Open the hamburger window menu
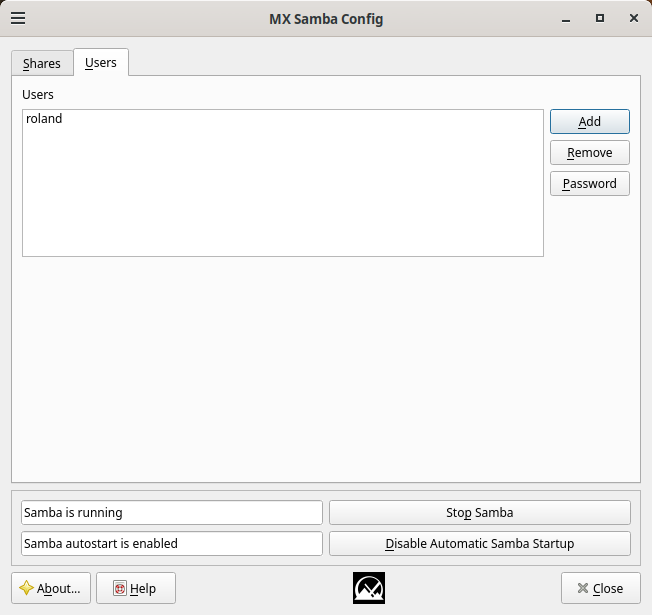652x615 pixels. pos(18,18)
